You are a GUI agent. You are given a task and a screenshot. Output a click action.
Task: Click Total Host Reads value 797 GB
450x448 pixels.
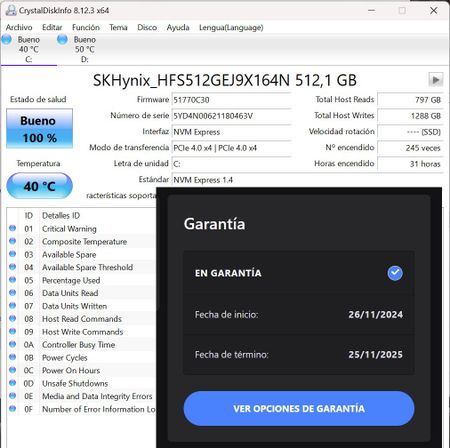(410, 100)
